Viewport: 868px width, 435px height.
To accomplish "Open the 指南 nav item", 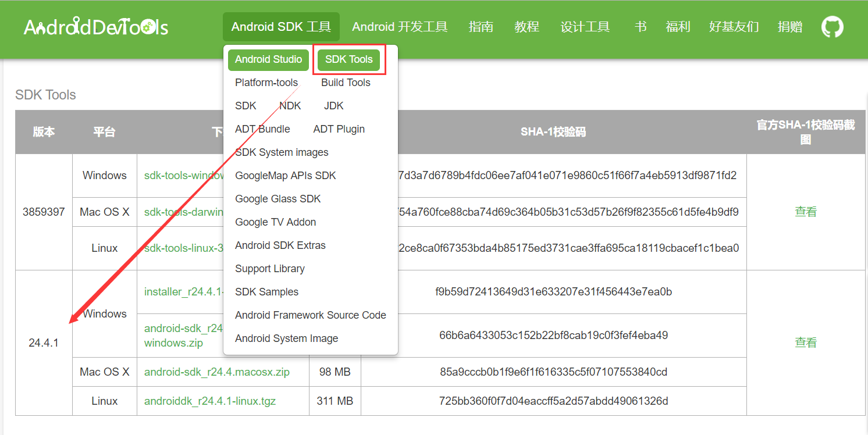I will click(481, 27).
